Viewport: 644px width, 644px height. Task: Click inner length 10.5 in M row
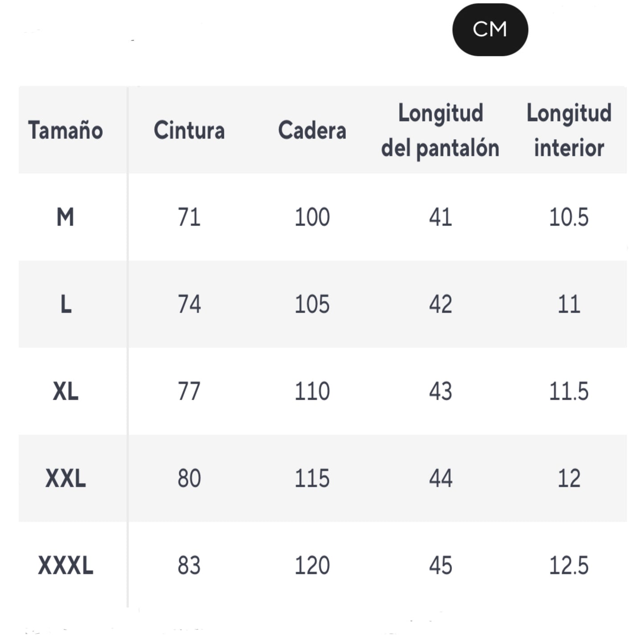pos(569,217)
